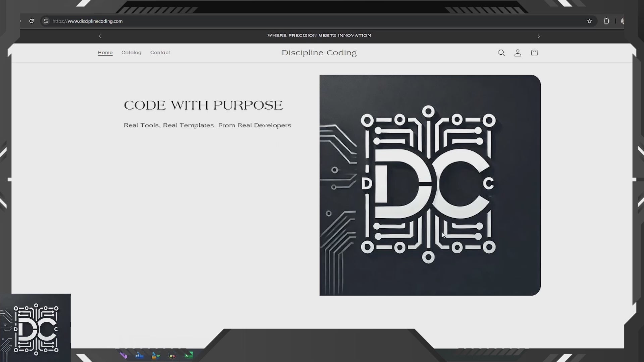Open DaVinci Resolve taskbar icon
Viewport: 644px width, 362px height.
172,356
